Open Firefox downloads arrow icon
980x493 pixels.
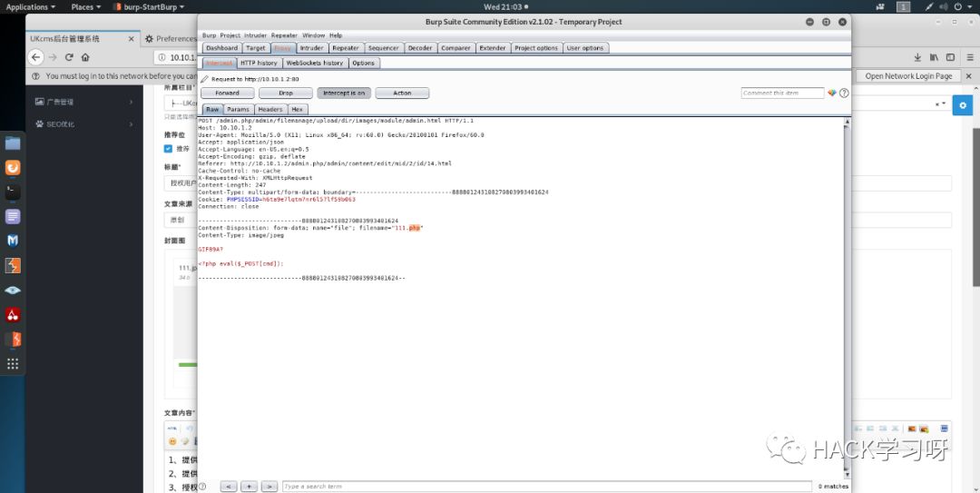point(917,57)
